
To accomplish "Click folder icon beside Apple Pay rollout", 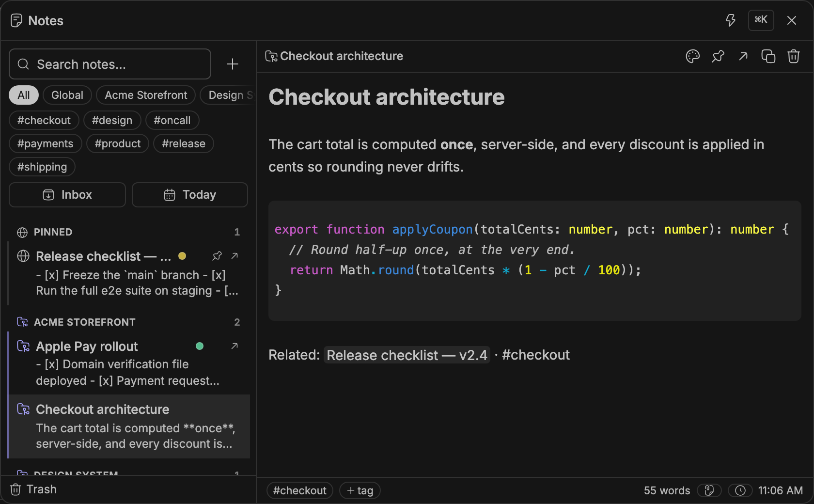I will [23, 346].
